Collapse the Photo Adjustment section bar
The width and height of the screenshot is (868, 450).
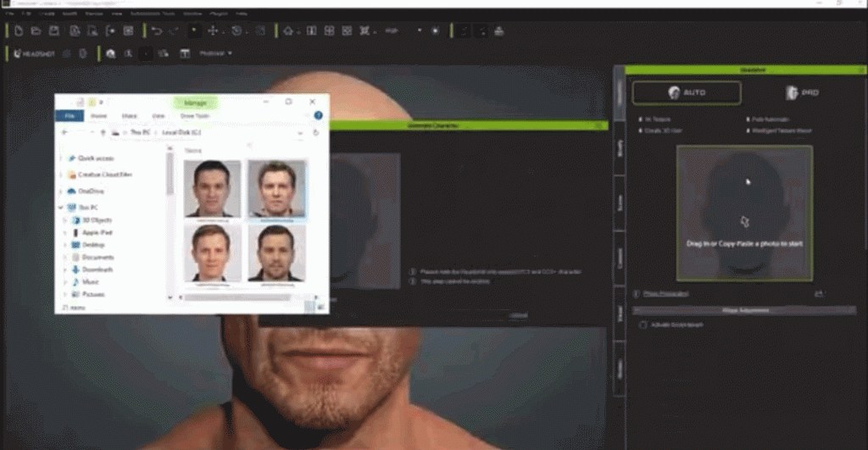(x=744, y=310)
